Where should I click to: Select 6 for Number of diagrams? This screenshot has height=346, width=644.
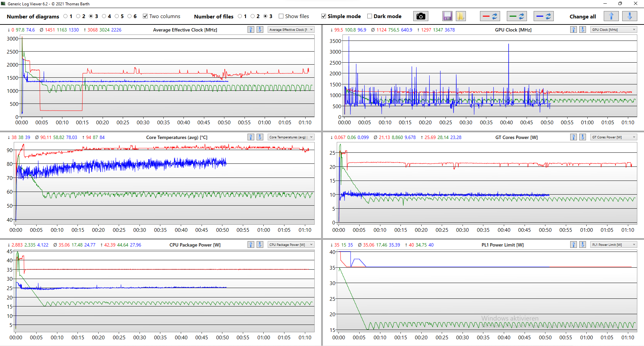click(x=129, y=16)
